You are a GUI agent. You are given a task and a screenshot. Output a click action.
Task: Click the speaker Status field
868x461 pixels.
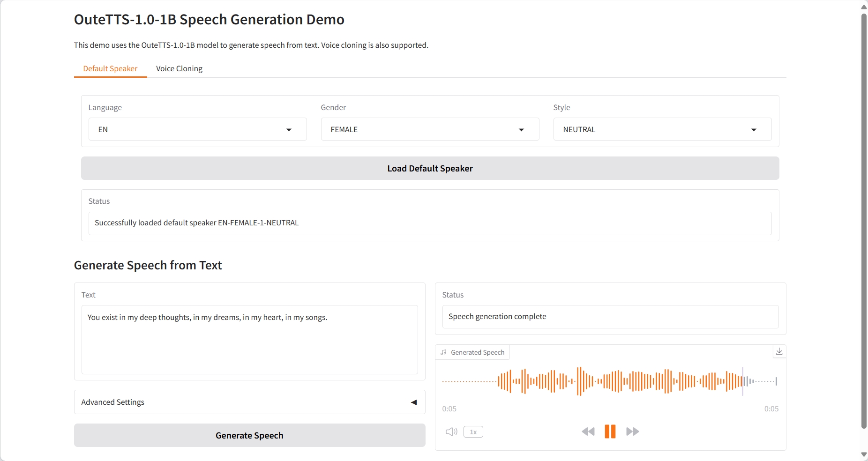(430, 223)
